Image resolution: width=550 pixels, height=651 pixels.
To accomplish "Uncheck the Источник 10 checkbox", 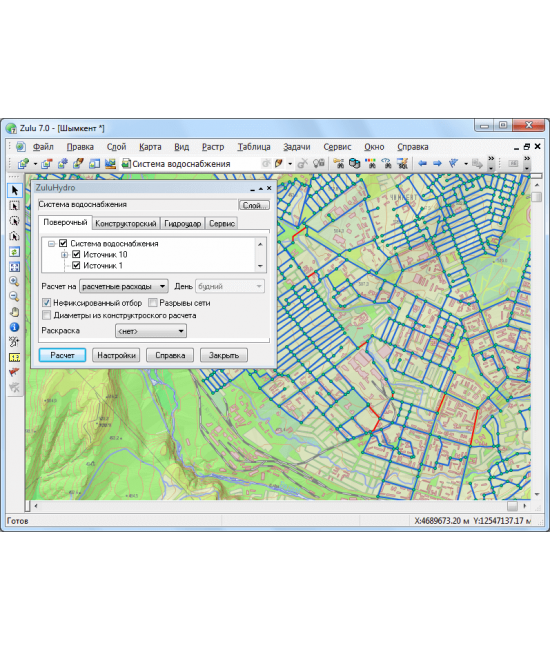I will [76, 254].
